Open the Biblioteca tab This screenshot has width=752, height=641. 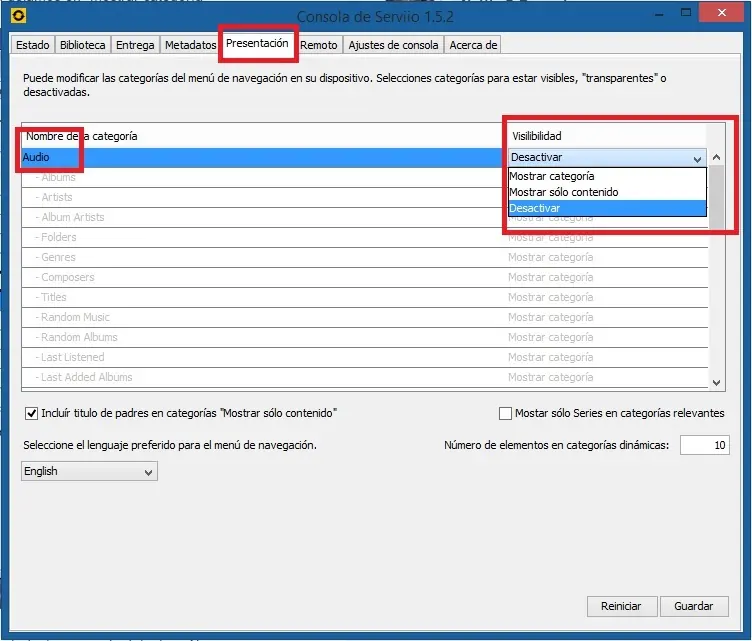82,45
